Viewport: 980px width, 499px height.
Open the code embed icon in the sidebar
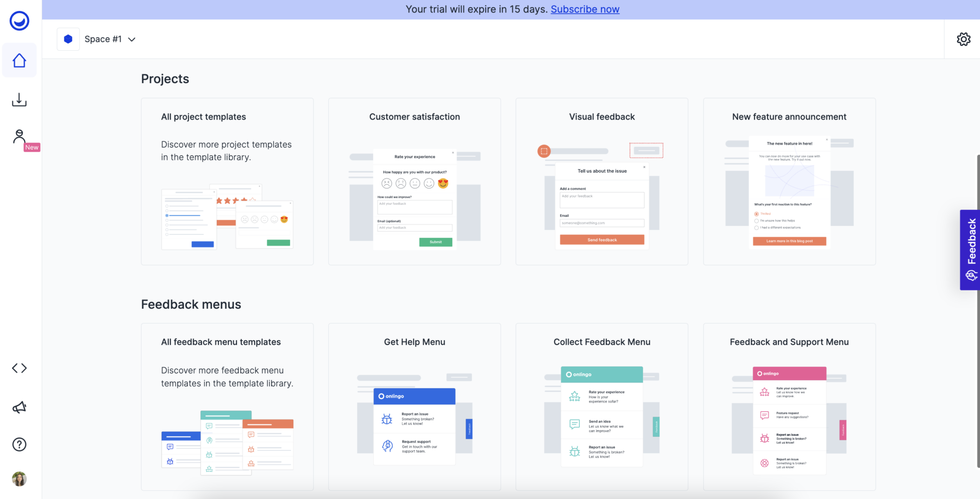19,368
